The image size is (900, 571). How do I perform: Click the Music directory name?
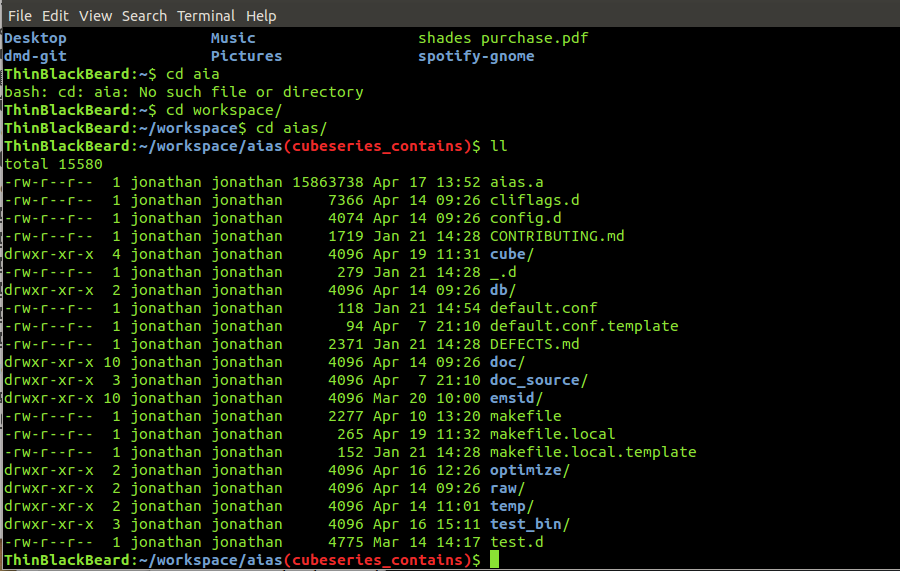(233, 38)
